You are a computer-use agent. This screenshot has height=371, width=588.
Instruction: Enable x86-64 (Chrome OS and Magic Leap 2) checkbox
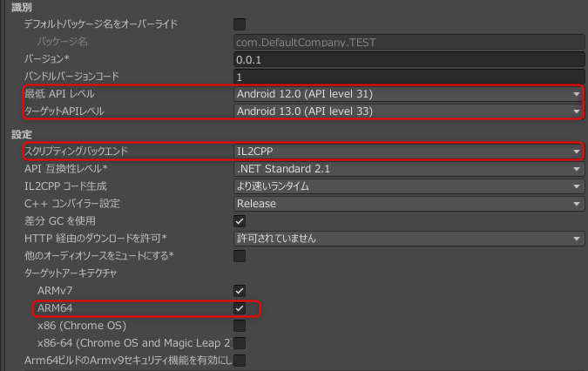pyautogui.click(x=240, y=343)
